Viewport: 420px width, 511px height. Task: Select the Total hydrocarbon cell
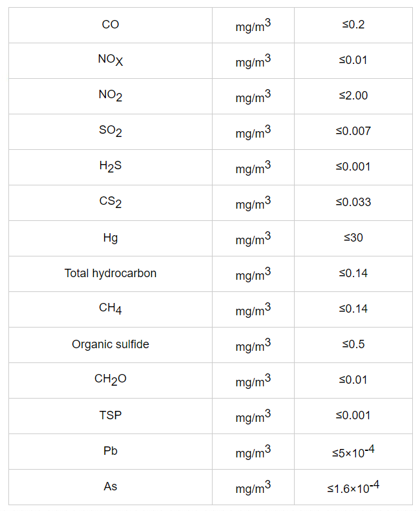[x=110, y=274]
